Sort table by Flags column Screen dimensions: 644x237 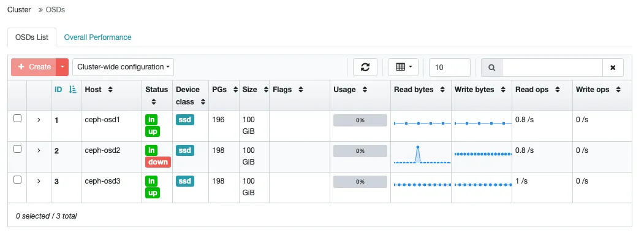click(x=300, y=89)
